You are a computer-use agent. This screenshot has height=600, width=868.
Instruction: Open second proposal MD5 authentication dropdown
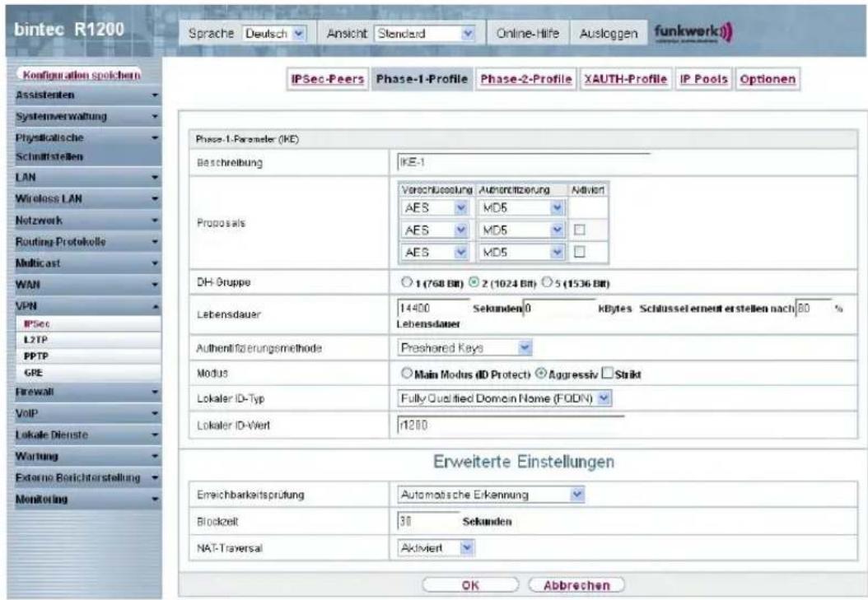521,230
